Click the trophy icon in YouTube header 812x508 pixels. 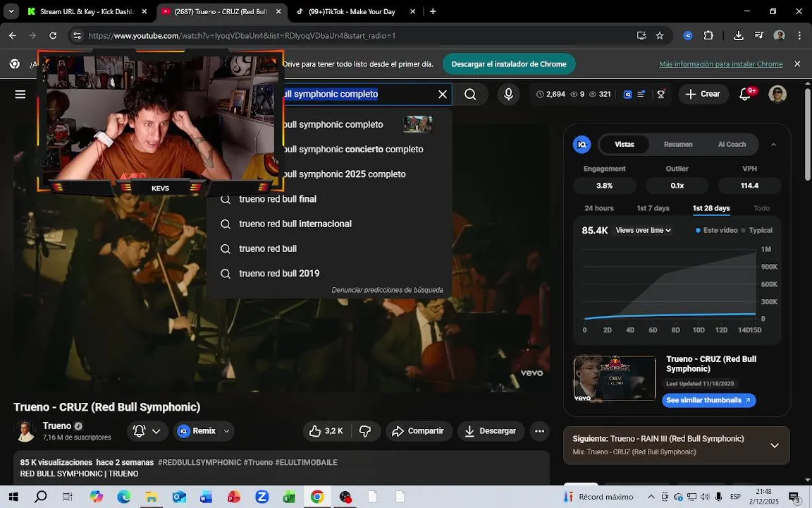pos(660,95)
